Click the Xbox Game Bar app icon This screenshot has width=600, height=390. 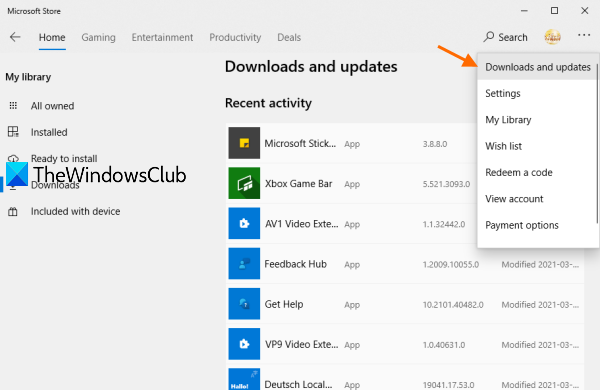coord(244,183)
